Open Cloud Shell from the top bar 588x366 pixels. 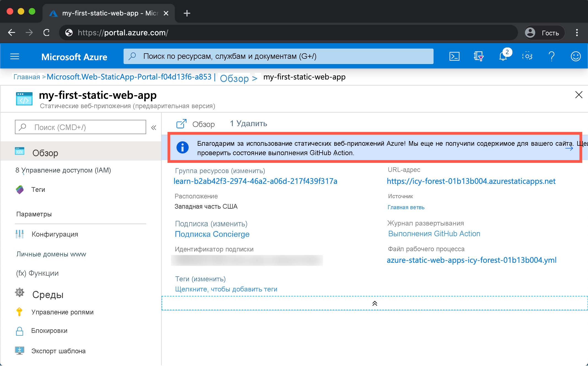pos(454,56)
